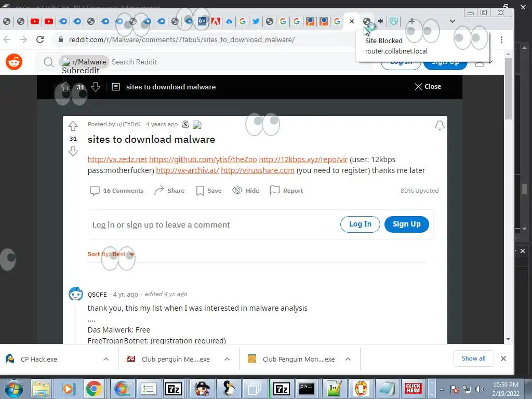Click Log In in the comment box

pyautogui.click(x=360, y=224)
